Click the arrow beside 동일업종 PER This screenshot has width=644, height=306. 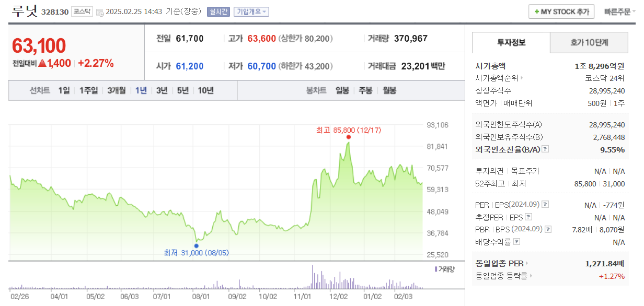coord(526,264)
